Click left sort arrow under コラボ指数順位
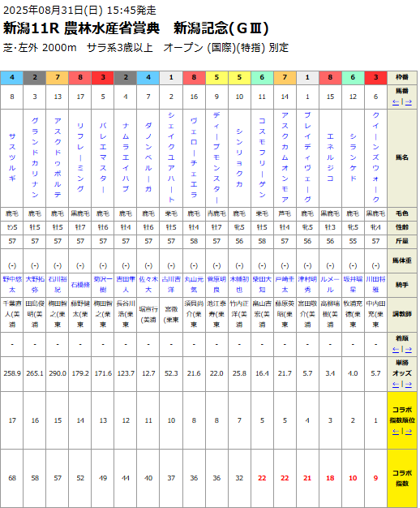The width and height of the screenshot is (420, 508). pos(396,431)
